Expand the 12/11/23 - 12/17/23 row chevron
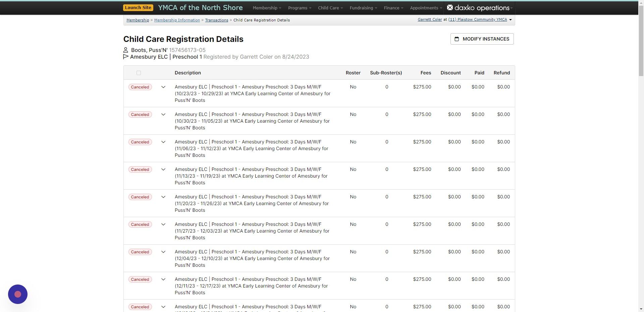This screenshot has height=312, width=644. [163, 279]
